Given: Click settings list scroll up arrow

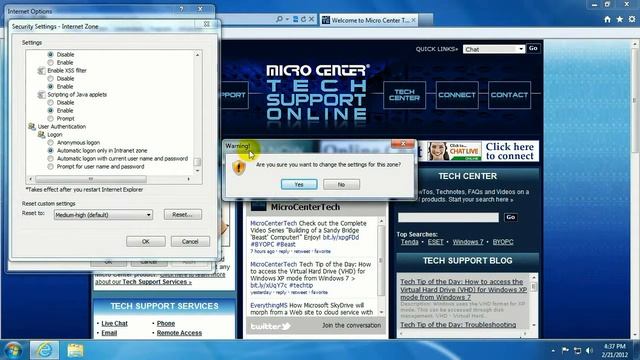Looking at the screenshot, I should tap(198, 55).
